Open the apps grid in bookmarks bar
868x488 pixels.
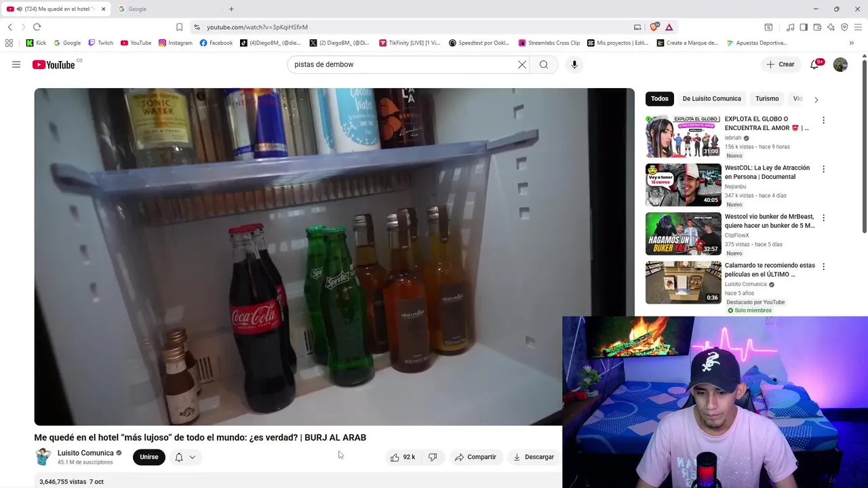pos(9,43)
